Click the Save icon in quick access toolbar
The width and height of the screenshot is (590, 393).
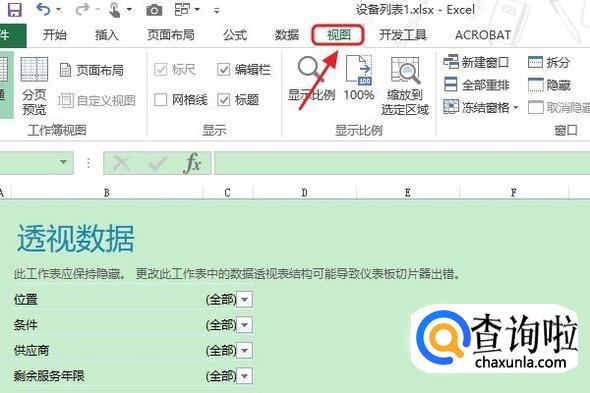click(14, 9)
